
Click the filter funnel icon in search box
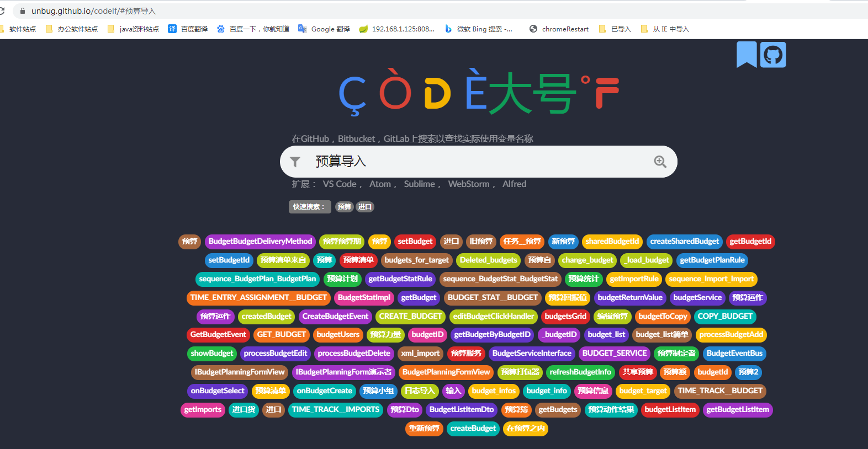click(295, 162)
